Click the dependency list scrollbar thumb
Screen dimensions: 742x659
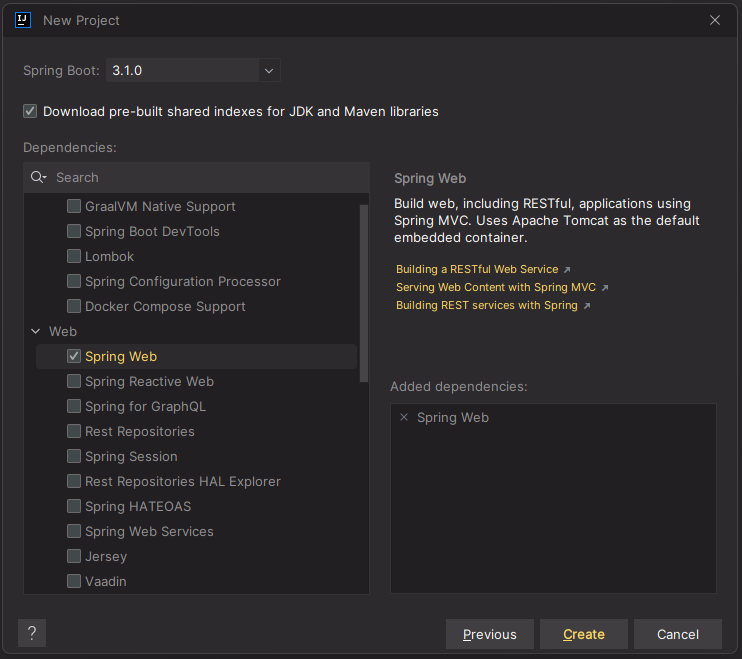[363, 293]
